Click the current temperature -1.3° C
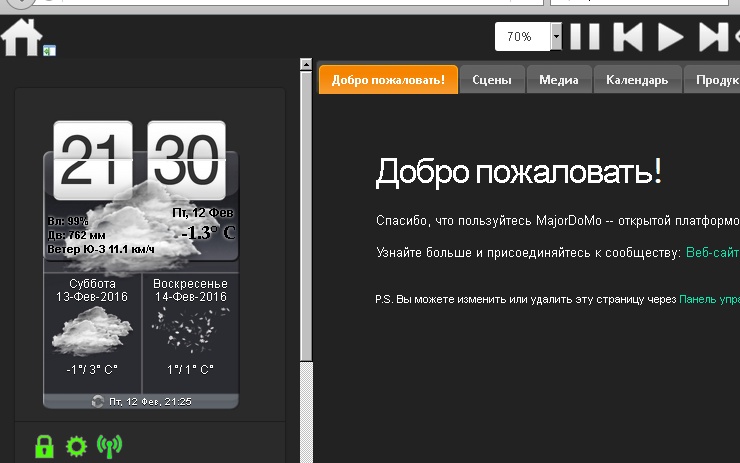 (x=208, y=233)
